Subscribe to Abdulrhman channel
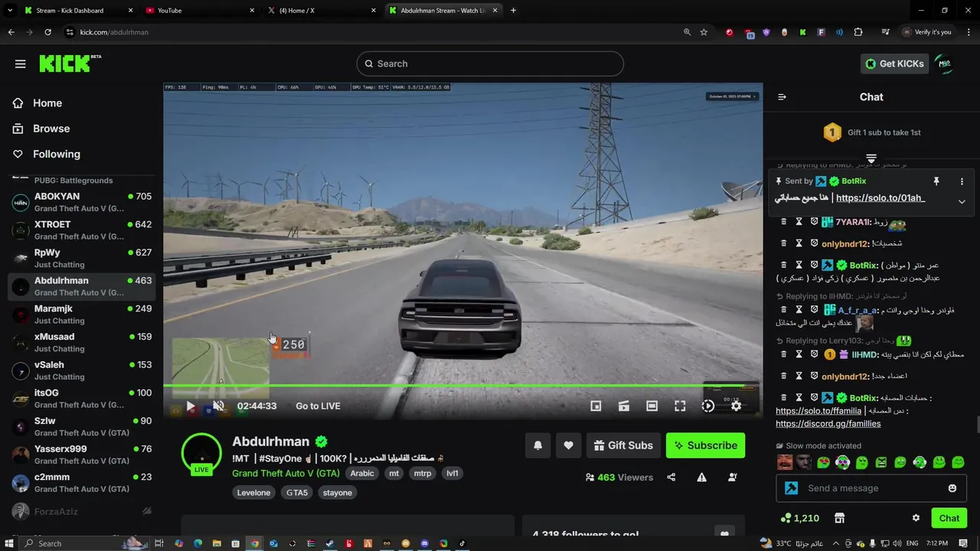Screen dimensions: 980x551 (x=705, y=445)
